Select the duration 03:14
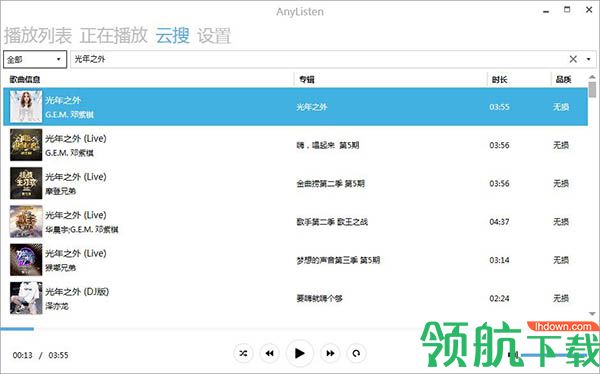Screen dimensions: 600x374 (x=499, y=260)
